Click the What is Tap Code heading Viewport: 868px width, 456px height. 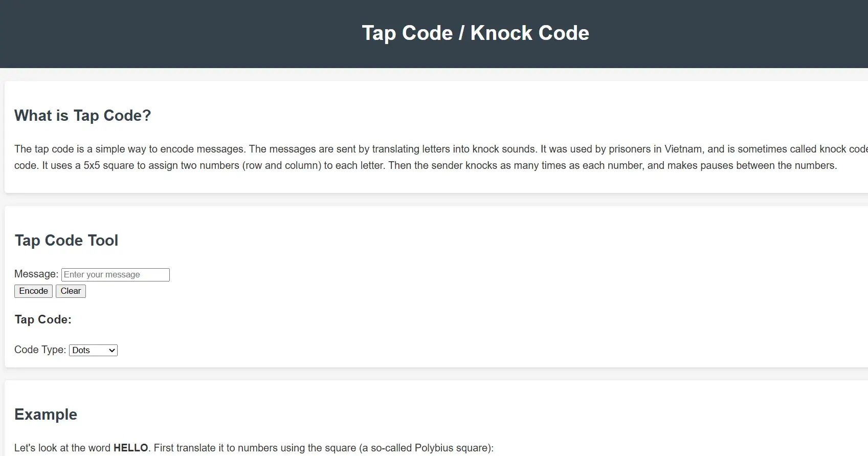[82, 115]
